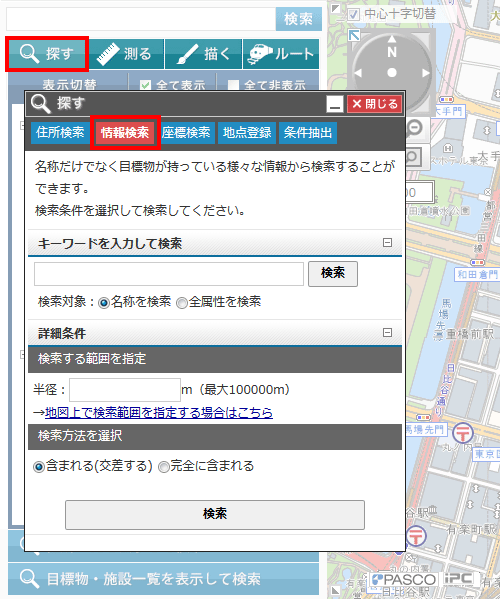Open the ルート train route tool
500x599 pixels.
point(281,54)
